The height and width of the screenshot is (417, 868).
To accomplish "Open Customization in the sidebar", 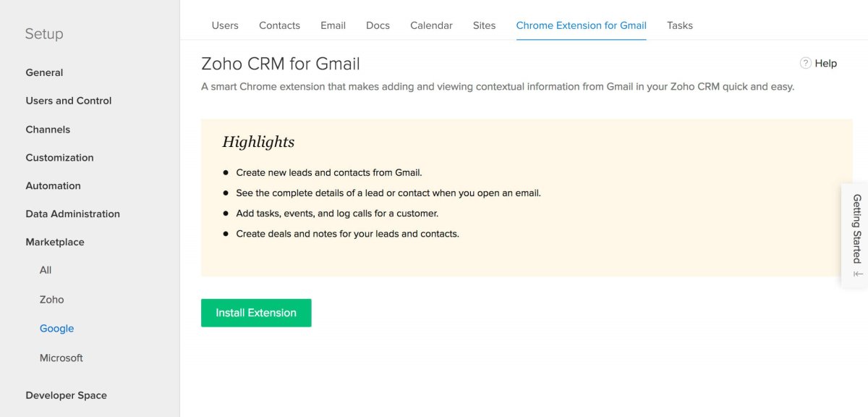I will tap(59, 158).
